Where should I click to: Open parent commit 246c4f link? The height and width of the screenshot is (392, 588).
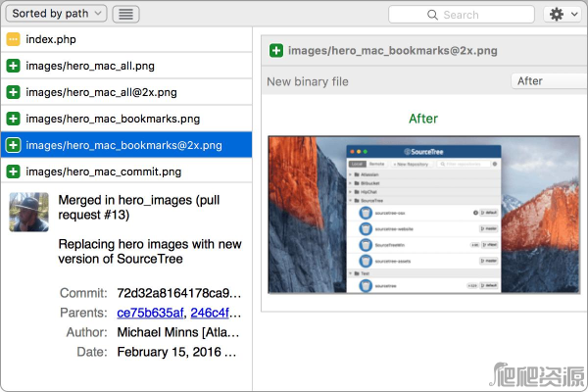point(210,313)
